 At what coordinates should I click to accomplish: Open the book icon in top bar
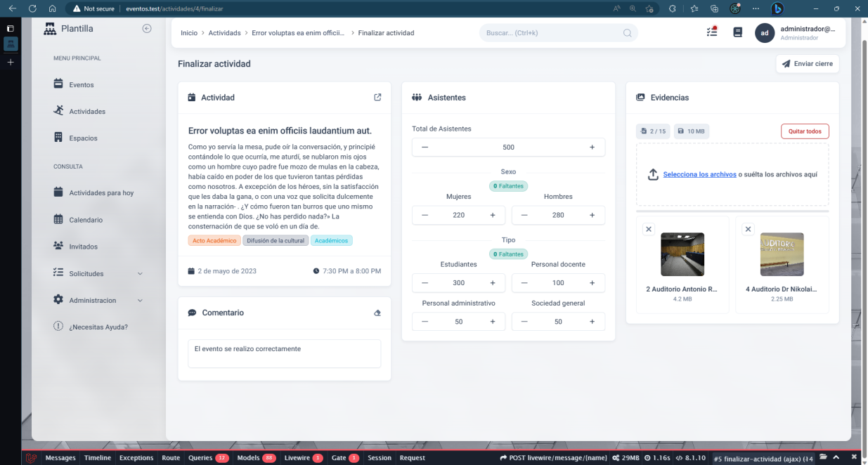[x=737, y=32]
